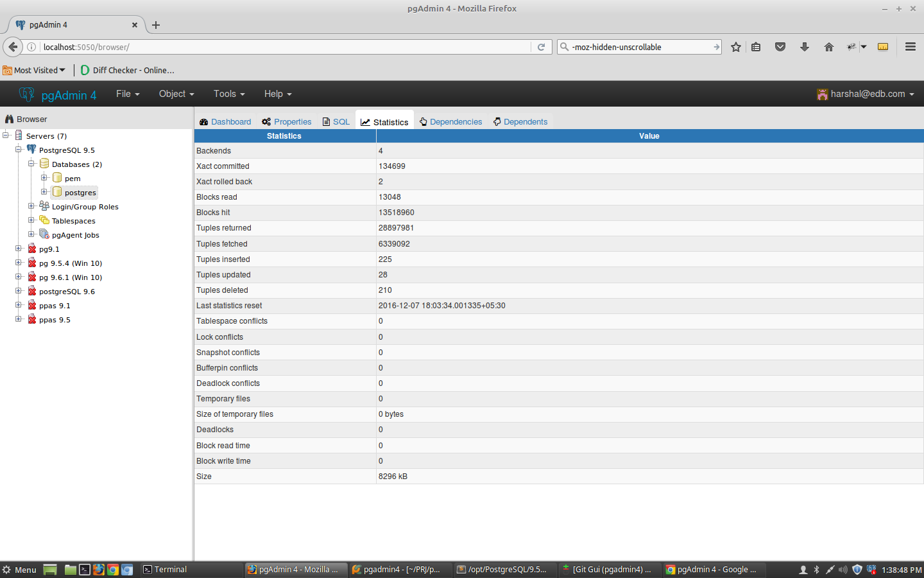
Task: Collapse the PostgreSQL 9.5 server node
Action: pyautogui.click(x=19, y=150)
